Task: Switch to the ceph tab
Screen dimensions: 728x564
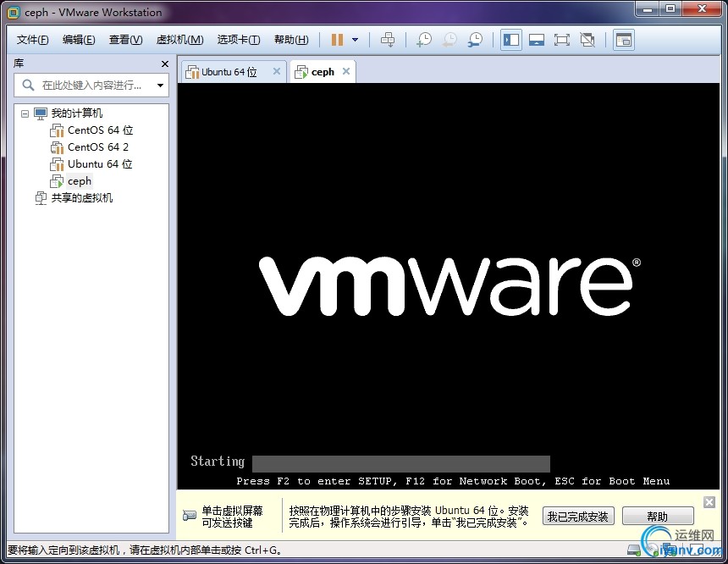Action: click(x=323, y=72)
